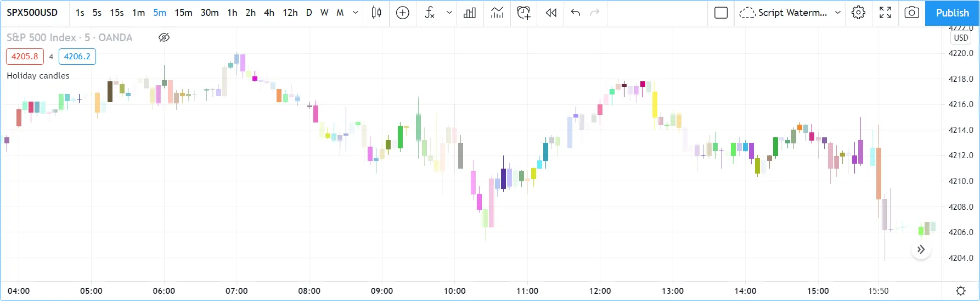
Task: Click the Compare or Add Symbol plus icon
Action: click(x=403, y=13)
